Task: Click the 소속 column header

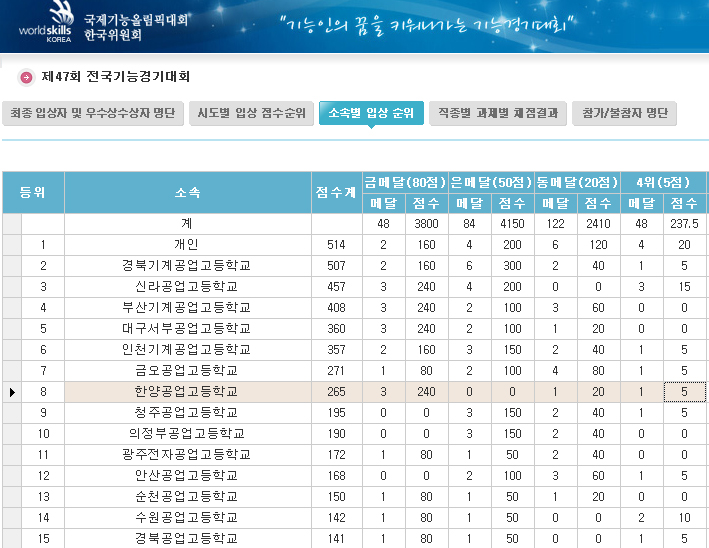Action: (187, 192)
